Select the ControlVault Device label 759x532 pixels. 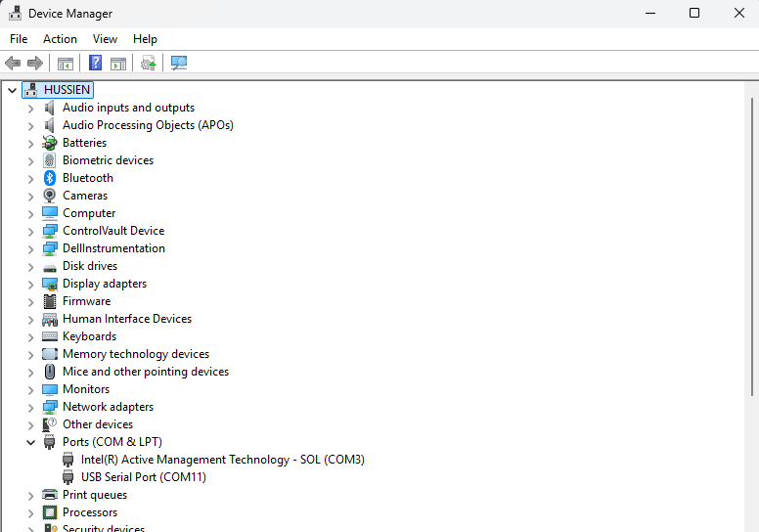click(113, 231)
